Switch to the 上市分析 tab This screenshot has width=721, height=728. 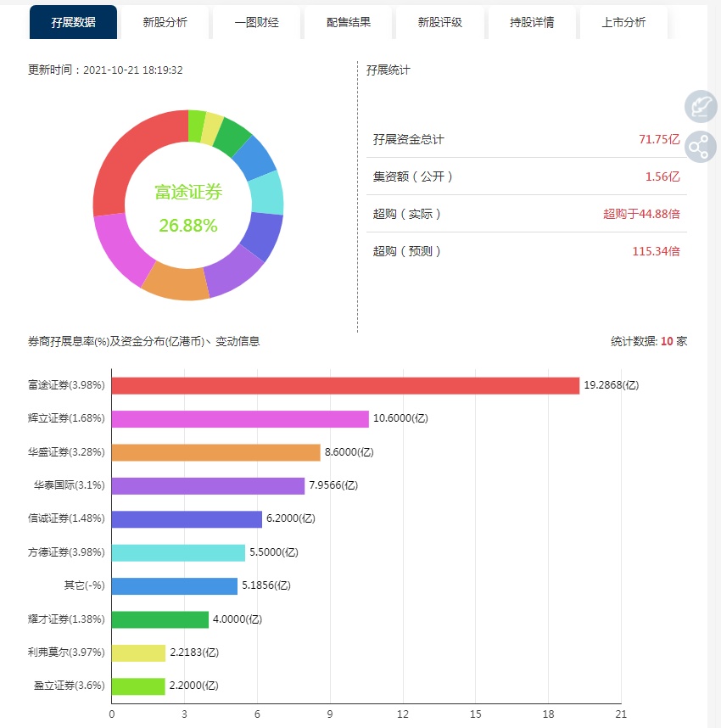[623, 22]
